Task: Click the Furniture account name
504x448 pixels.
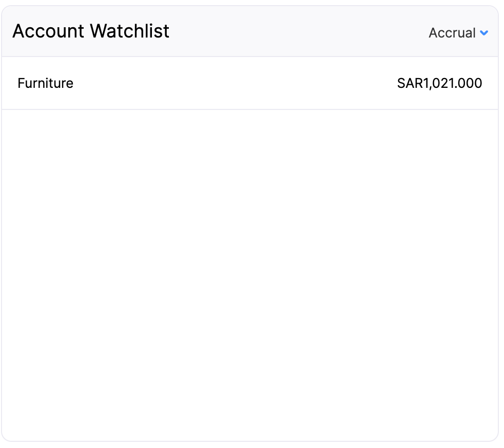Action: pyautogui.click(x=45, y=83)
